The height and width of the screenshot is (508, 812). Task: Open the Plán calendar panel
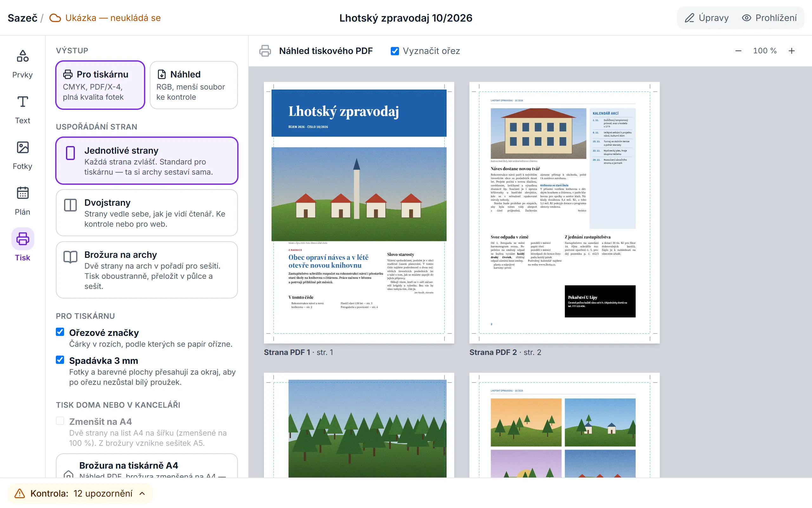(23, 201)
